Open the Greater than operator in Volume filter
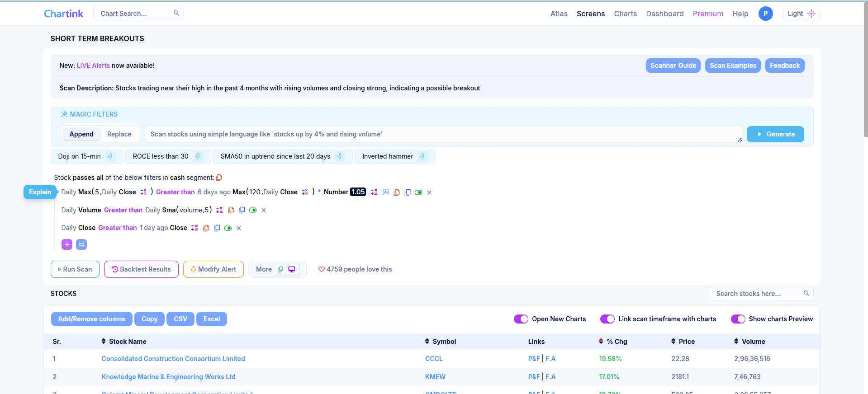 (x=123, y=210)
